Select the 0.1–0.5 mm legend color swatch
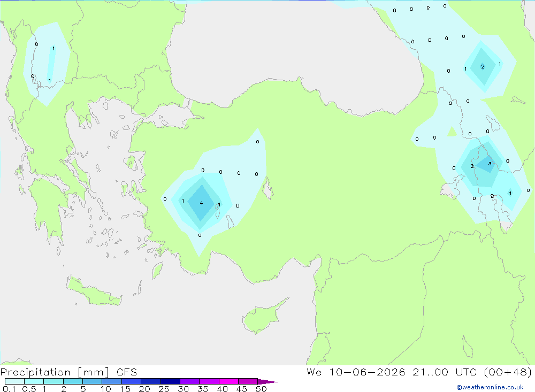The width and height of the screenshot is (535, 392). (x=14, y=381)
